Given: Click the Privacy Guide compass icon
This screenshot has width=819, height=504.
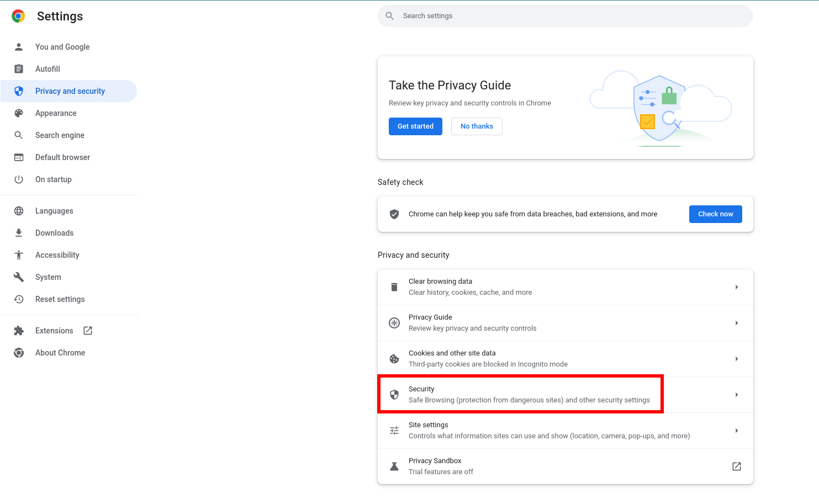Looking at the screenshot, I should click(394, 323).
